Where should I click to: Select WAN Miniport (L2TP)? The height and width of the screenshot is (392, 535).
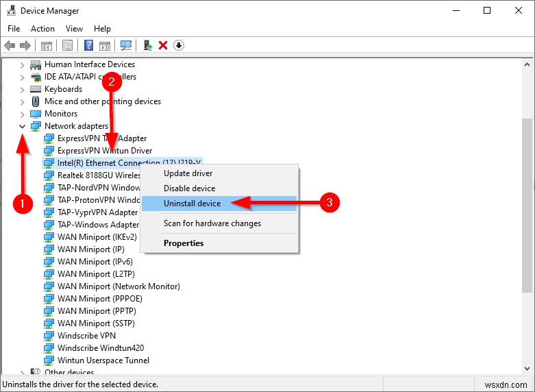(x=96, y=274)
